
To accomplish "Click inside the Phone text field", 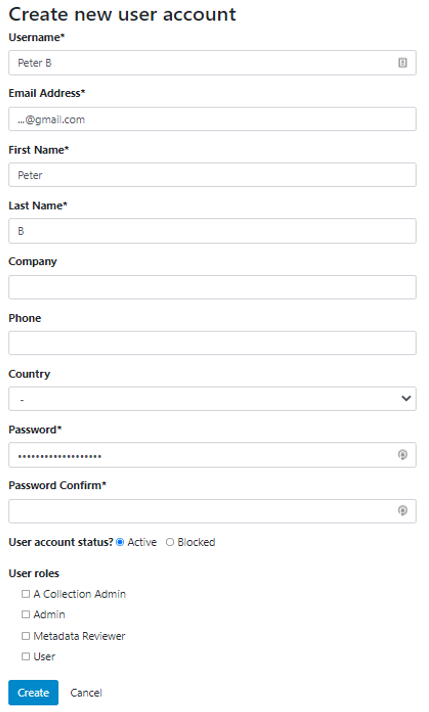I will (x=212, y=343).
